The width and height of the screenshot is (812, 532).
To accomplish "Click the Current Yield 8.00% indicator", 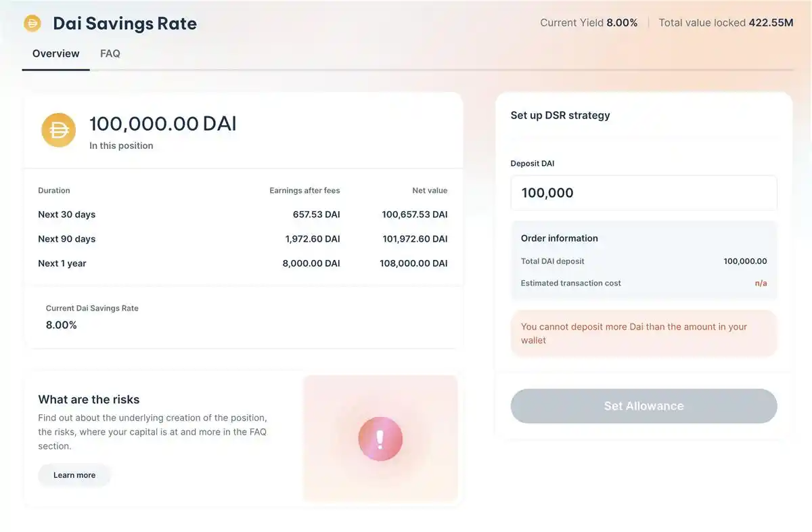I will tap(589, 23).
